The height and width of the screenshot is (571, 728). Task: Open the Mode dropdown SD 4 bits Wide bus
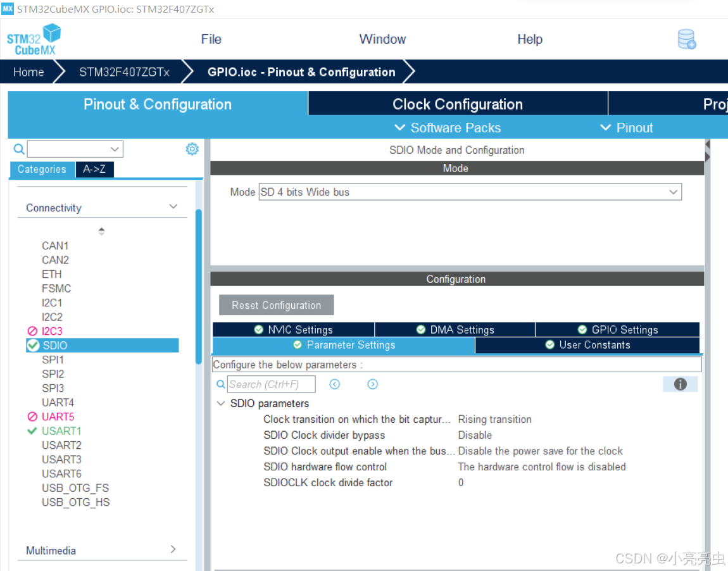470,192
